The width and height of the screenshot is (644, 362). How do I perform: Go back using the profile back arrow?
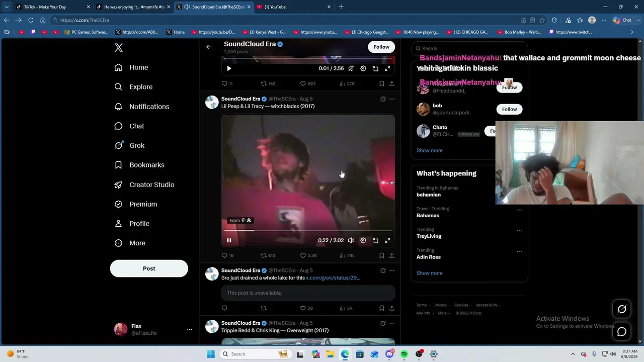(x=208, y=47)
